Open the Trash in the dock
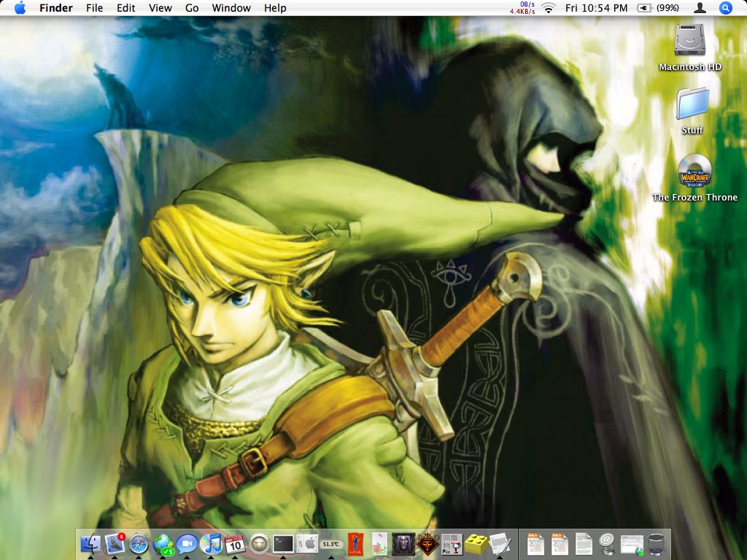 coord(656,544)
